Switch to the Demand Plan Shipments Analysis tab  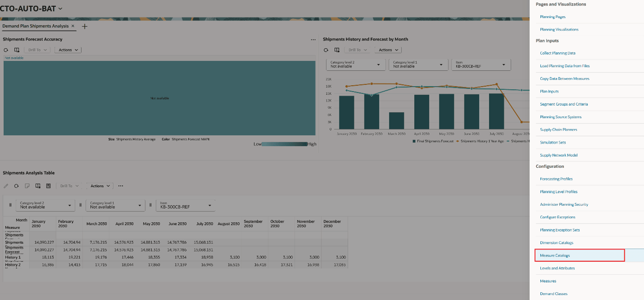pos(36,26)
